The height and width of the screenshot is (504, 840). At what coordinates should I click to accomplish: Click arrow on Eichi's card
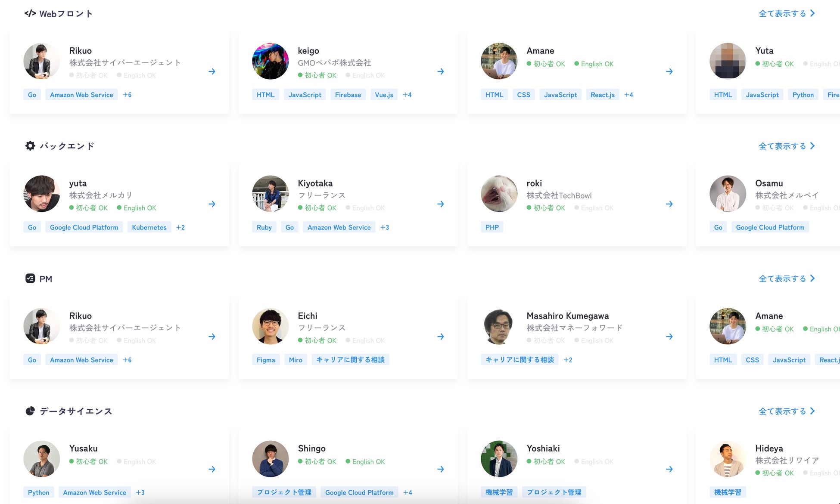pos(440,337)
